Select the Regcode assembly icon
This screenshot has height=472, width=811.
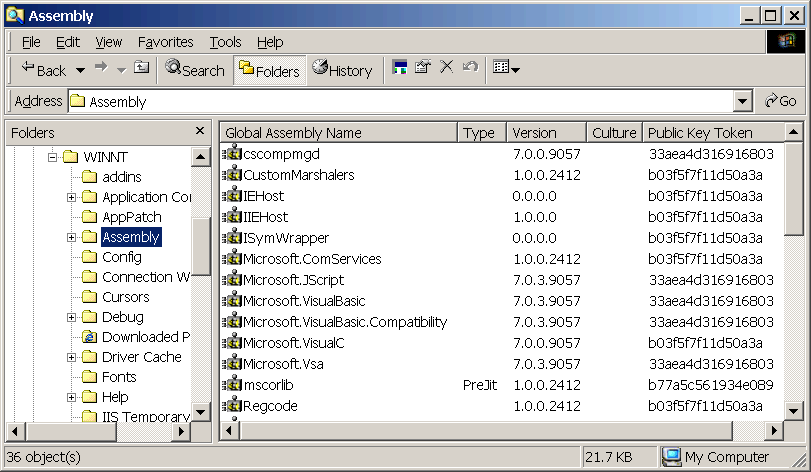(x=232, y=405)
